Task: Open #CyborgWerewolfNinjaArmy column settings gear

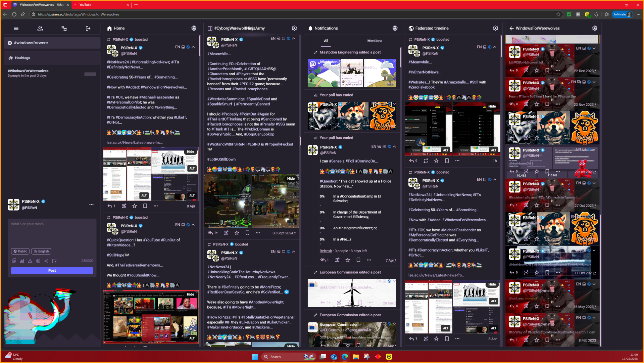Action: (294, 28)
